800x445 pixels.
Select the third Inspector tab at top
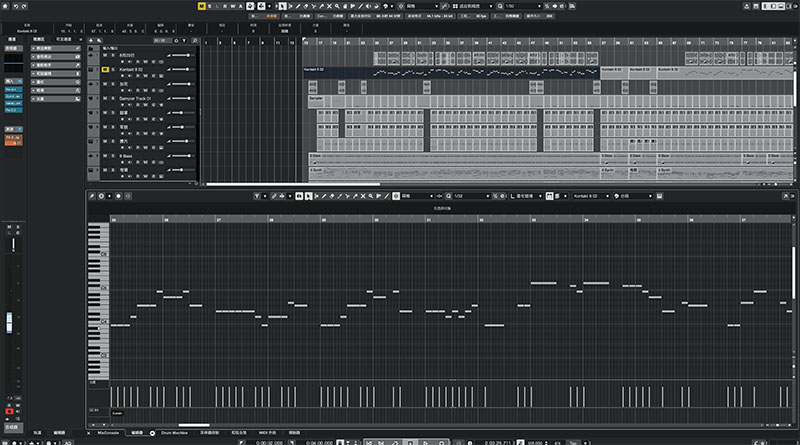pos(64,39)
